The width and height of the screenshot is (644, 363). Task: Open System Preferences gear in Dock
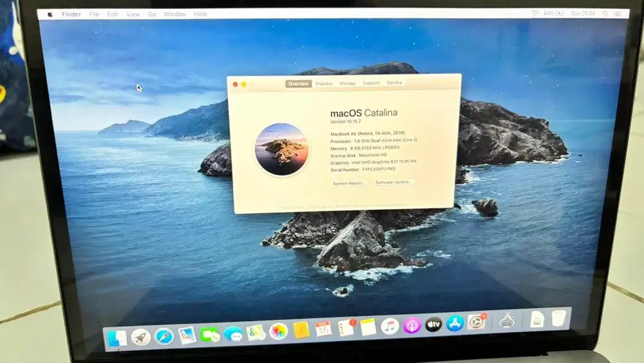coord(477,322)
